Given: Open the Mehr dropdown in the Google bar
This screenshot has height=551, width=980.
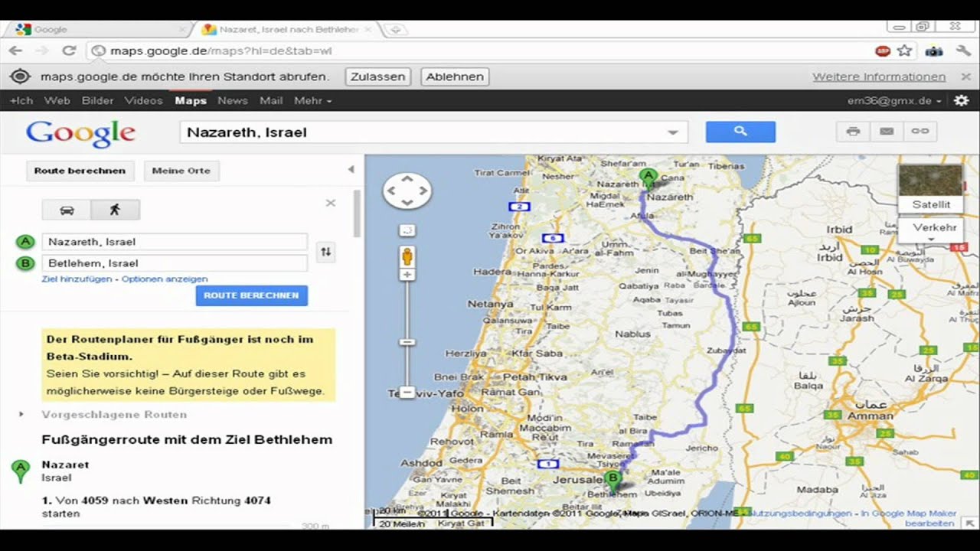Looking at the screenshot, I should 312,100.
